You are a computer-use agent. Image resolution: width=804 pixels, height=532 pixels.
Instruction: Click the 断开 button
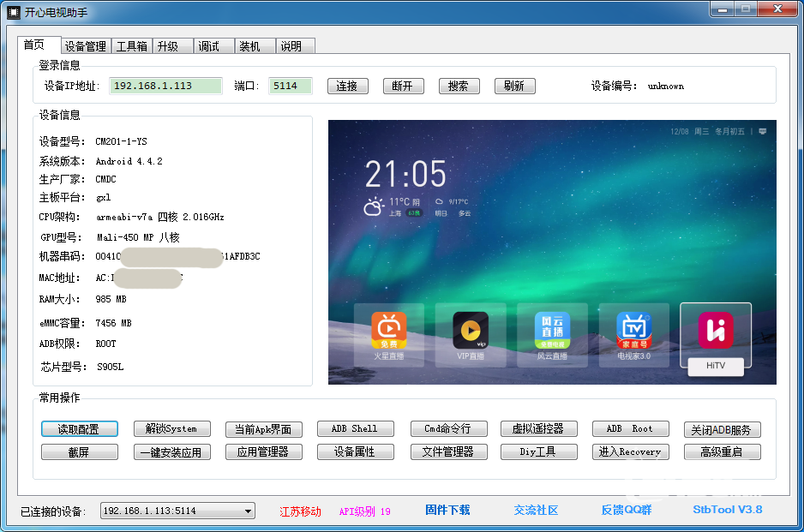pyautogui.click(x=404, y=87)
